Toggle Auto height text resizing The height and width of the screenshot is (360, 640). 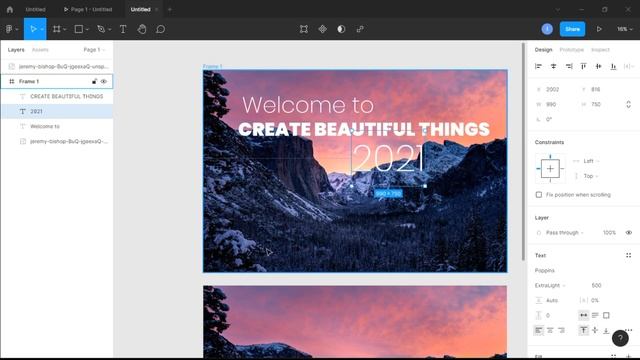[x=595, y=315]
